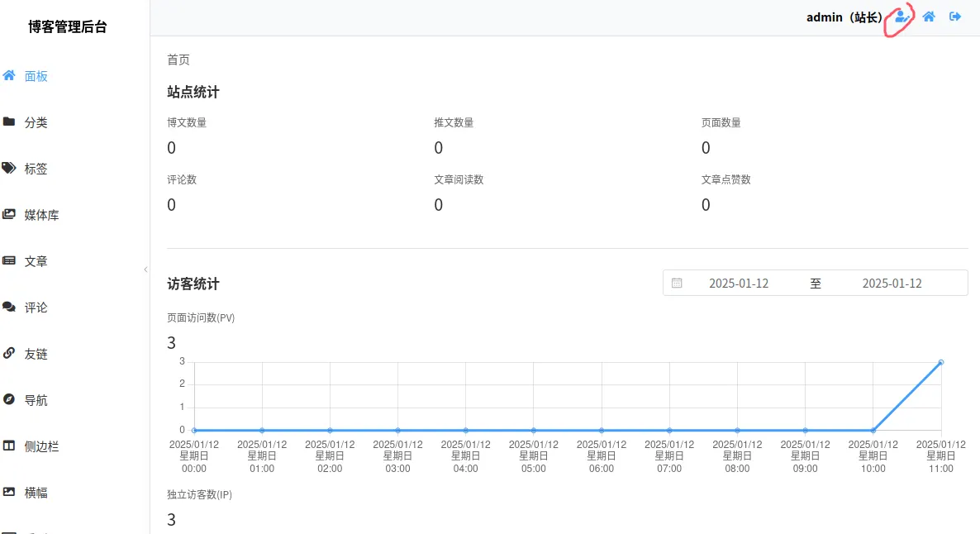Screen dimensions: 980x534
Task: Click the calendar icon in date range picker
Action: (x=678, y=283)
